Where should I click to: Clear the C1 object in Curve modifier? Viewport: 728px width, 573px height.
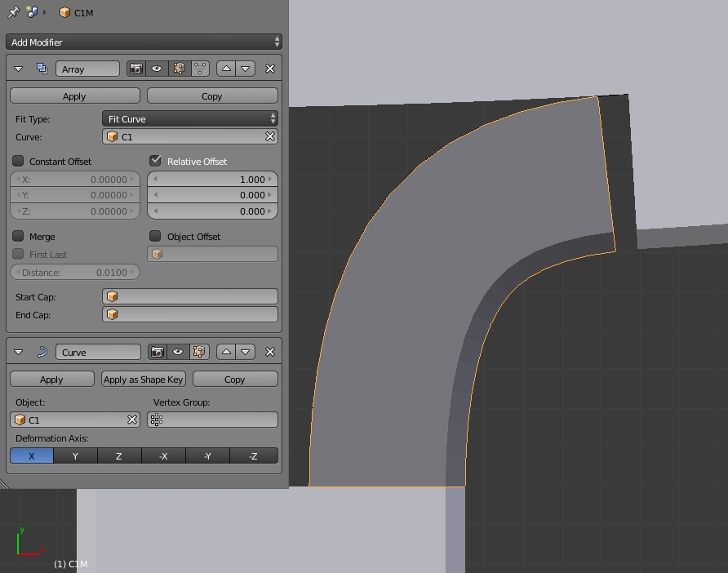coord(132,420)
